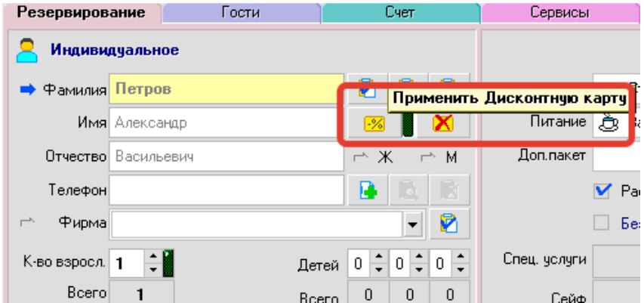The width and height of the screenshot is (644, 303).
Task: Expand the Фирма dropdown list
Action: point(412,224)
